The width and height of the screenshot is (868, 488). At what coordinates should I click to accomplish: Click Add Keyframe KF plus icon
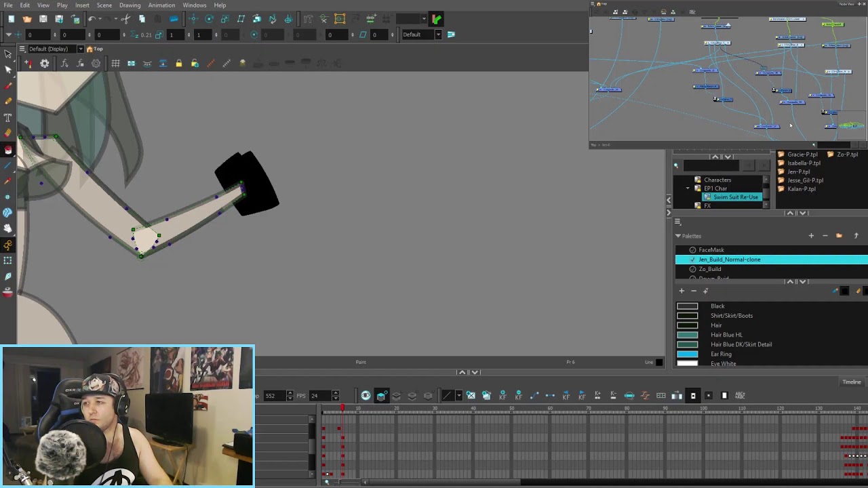[x=502, y=396]
